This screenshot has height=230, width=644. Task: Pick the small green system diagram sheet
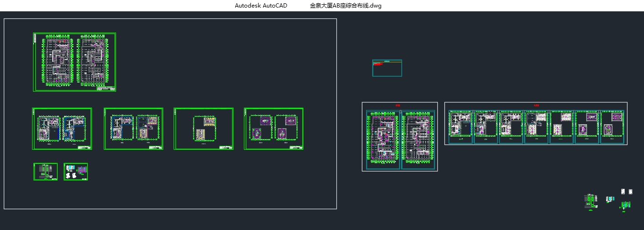click(x=46, y=171)
